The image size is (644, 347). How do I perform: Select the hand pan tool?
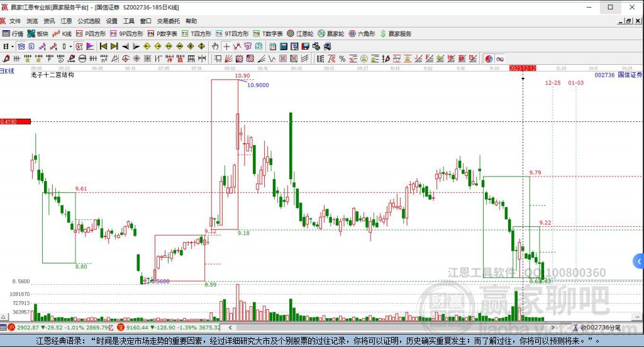coord(215,47)
